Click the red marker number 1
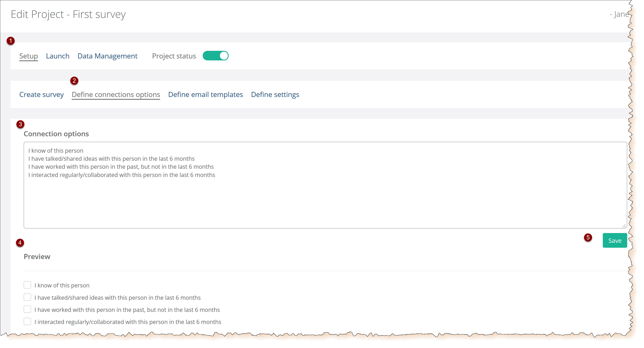644x348 pixels. (x=11, y=40)
